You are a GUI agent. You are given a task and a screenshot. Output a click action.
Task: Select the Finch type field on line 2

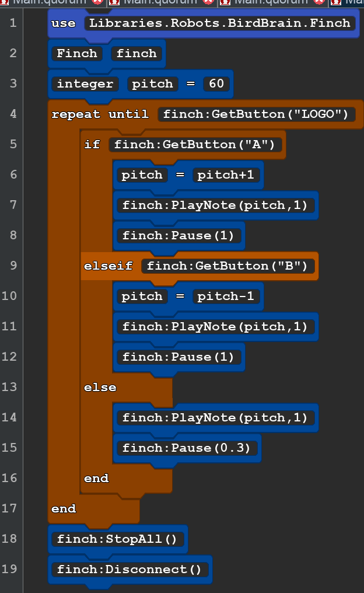click(x=77, y=54)
